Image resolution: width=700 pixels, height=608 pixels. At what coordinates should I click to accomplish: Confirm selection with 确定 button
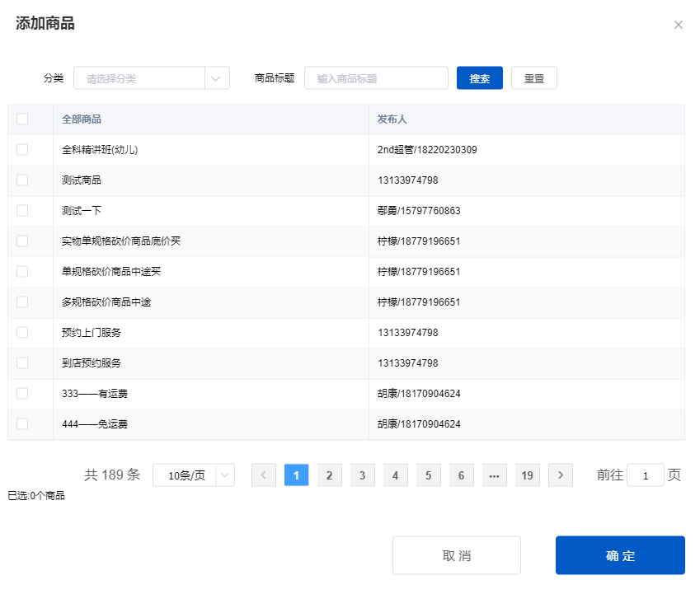click(620, 555)
